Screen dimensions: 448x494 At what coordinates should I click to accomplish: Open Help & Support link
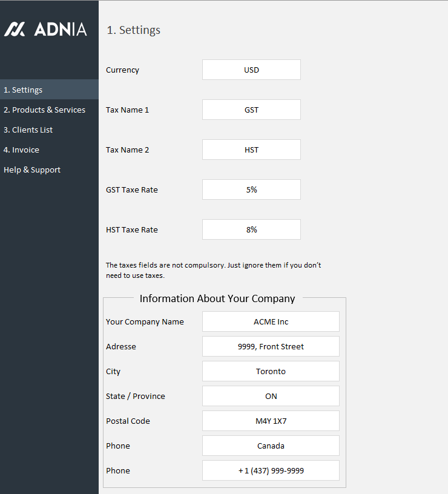tap(32, 170)
